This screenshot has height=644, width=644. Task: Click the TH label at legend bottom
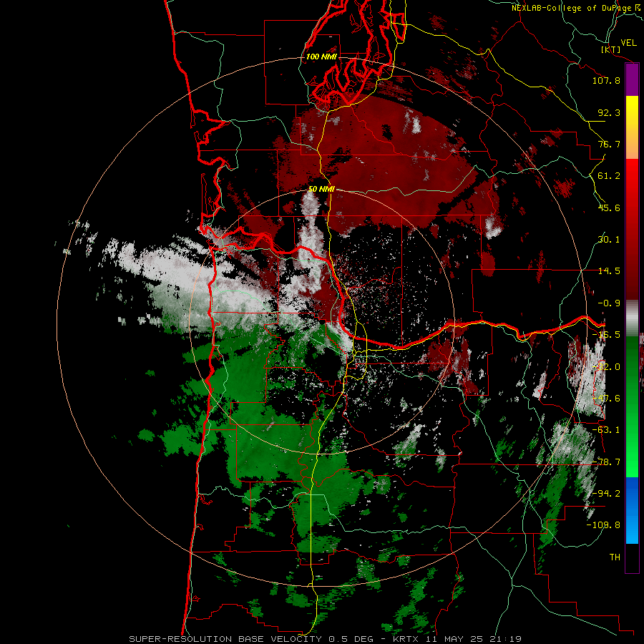coord(615,557)
